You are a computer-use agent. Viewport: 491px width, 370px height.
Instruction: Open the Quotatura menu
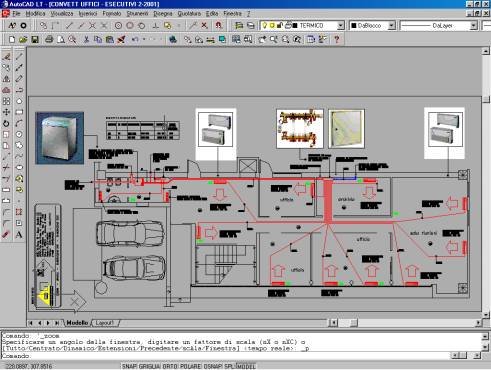click(189, 14)
